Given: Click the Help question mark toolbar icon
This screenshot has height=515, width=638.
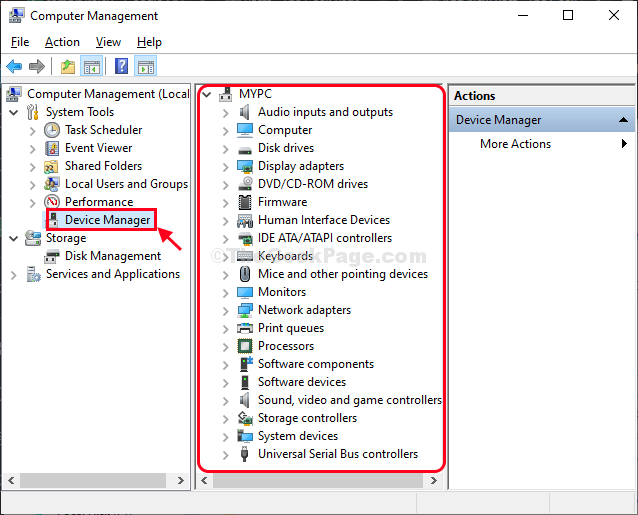Looking at the screenshot, I should point(121,66).
